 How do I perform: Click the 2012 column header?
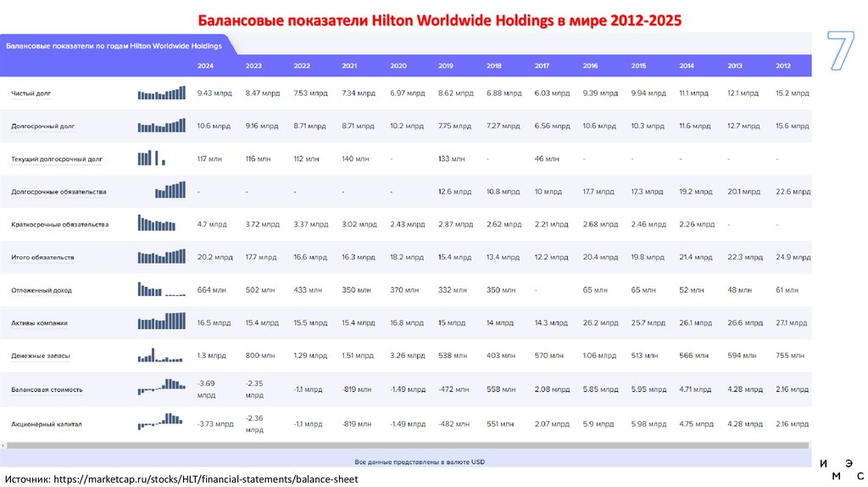[782, 65]
